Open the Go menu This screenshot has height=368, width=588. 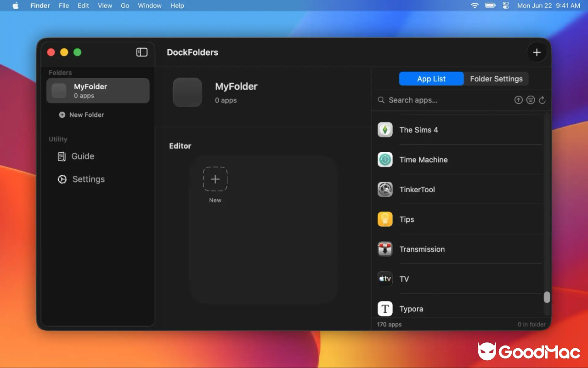click(x=125, y=6)
